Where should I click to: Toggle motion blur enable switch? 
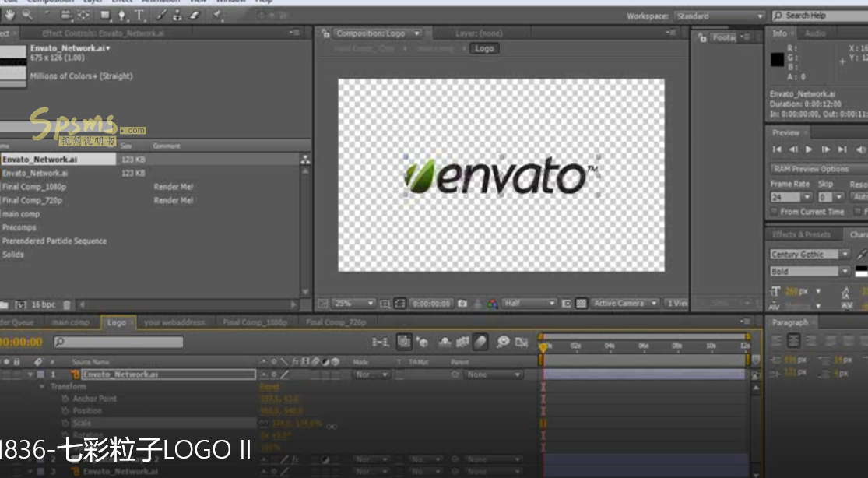pos(480,343)
